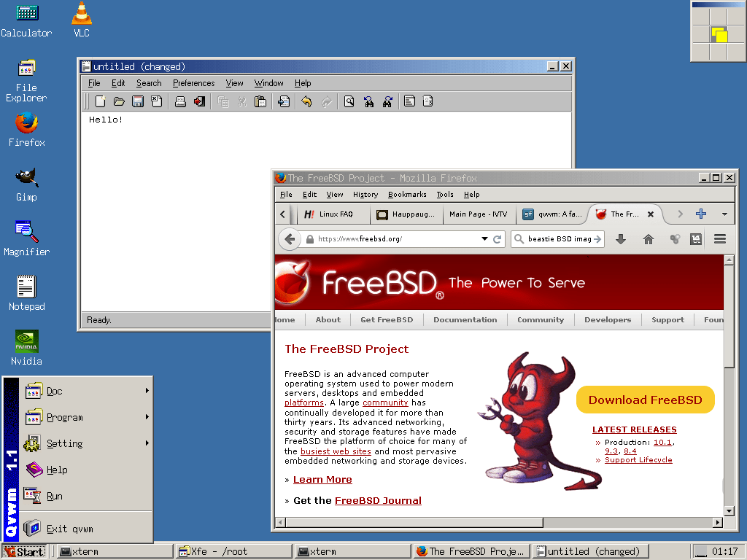Open the editor's Preferences menu
This screenshot has height=560, width=747.
tap(194, 83)
